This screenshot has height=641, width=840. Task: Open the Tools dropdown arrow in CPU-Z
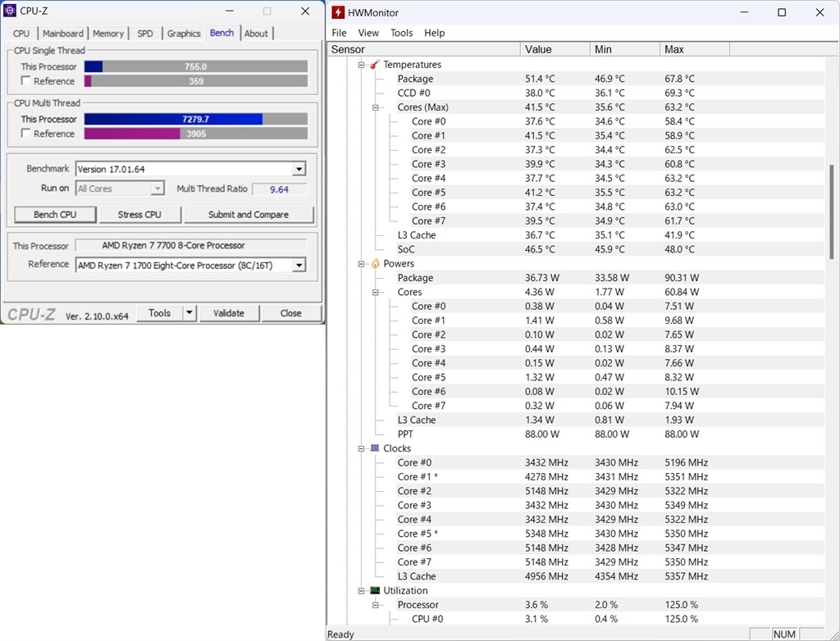pyautogui.click(x=189, y=313)
